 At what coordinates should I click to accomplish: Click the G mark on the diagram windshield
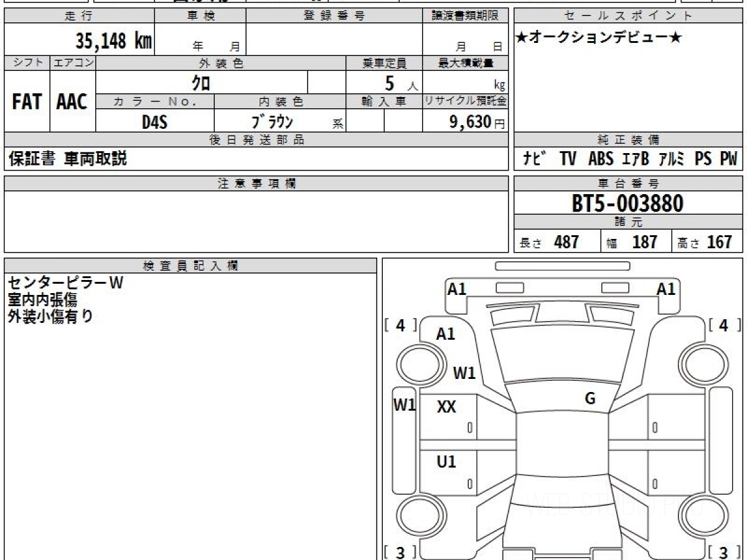(590, 399)
